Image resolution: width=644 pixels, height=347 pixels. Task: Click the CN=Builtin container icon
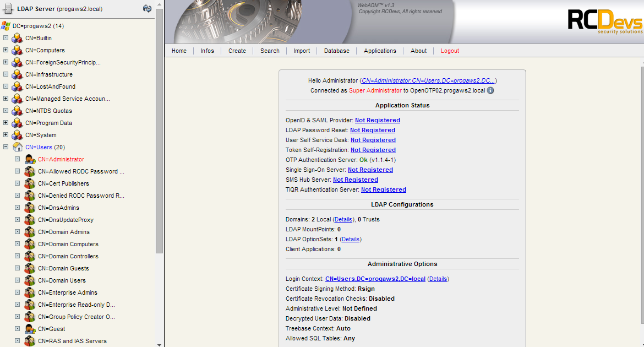17,38
